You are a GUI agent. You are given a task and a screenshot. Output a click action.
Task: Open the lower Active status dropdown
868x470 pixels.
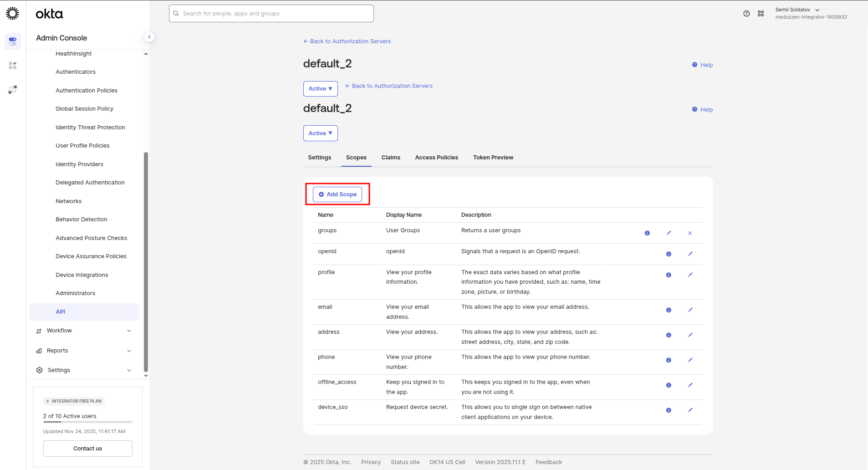pyautogui.click(x=320, y=133)
